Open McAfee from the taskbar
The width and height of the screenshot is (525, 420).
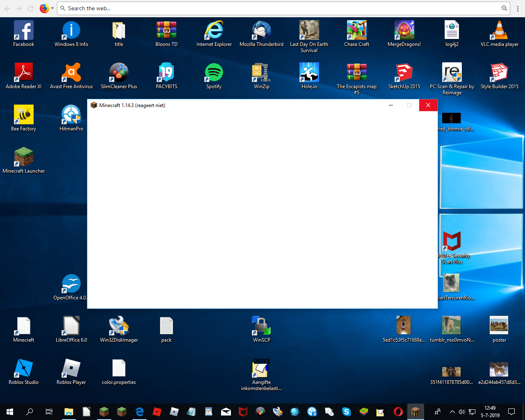[243, 412]
